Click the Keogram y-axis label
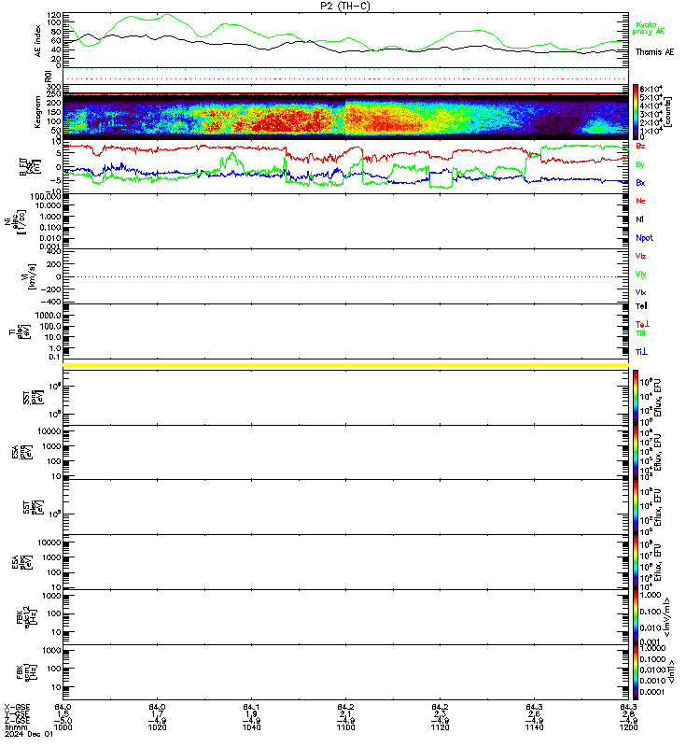 [37, 112]
